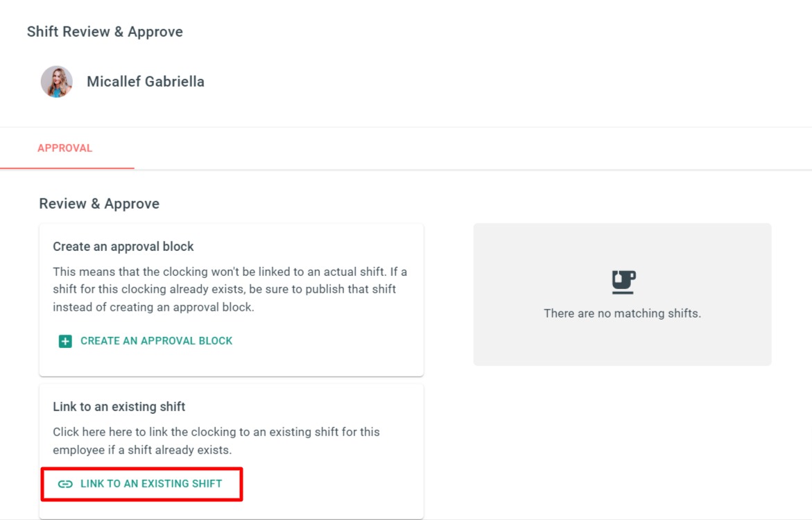Click the approval block description paragraph
Image resolution: width=812 pixels, height=520 pixels.
tap(230, 290)
